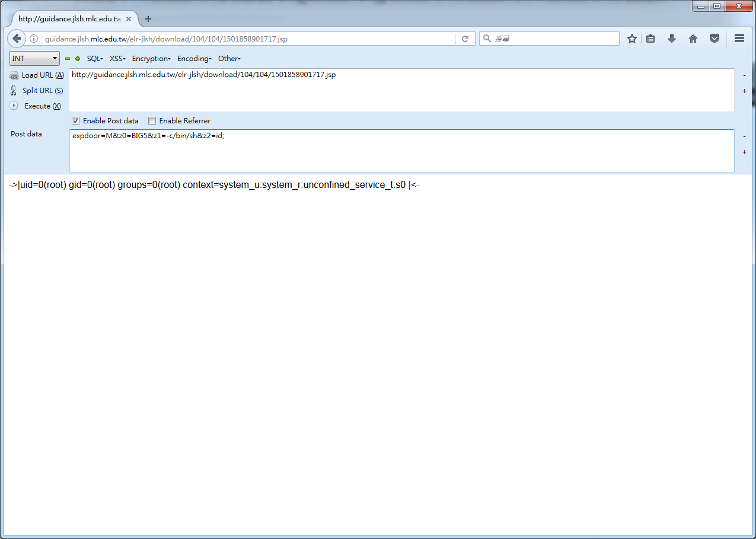This screenshot has width=756, height=539.
Task: Enlarge the URL box with plus button
Action: [744, 91]
